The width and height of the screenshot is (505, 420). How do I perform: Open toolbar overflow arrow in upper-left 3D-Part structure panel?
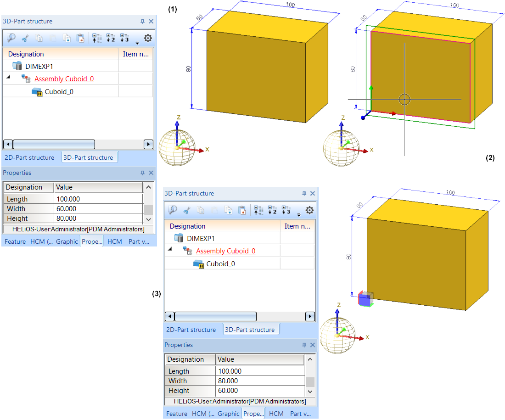tap(137, 42)
